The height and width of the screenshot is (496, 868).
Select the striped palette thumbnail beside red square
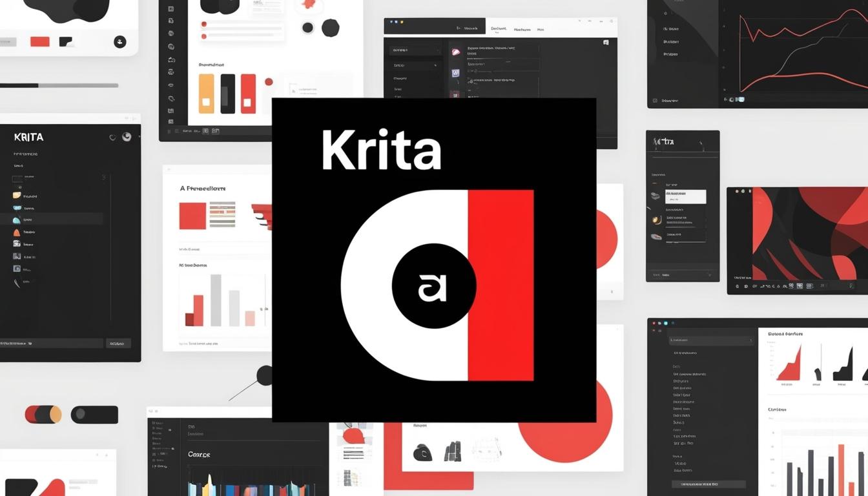click(222, 214)
